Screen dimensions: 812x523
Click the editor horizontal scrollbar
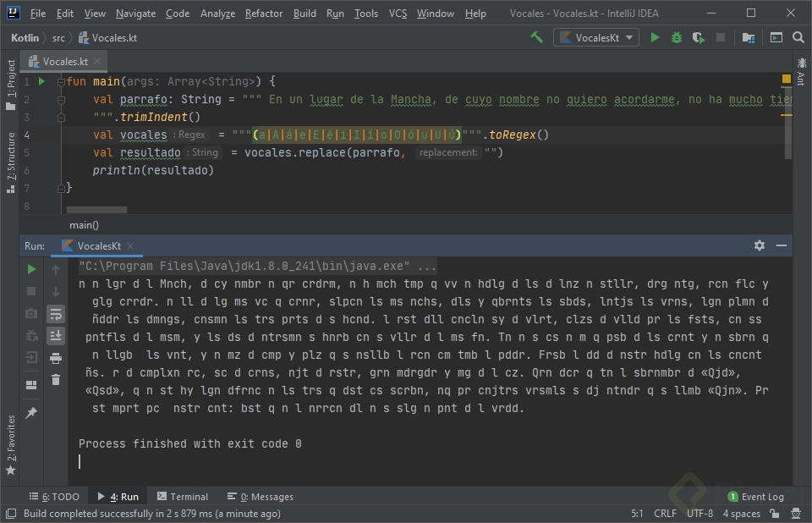[x=96, y=210]
